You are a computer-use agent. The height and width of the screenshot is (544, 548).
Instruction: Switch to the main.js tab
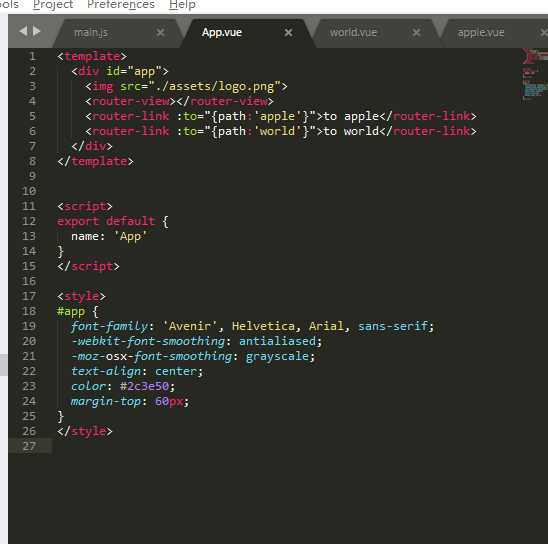coord(91,32)
